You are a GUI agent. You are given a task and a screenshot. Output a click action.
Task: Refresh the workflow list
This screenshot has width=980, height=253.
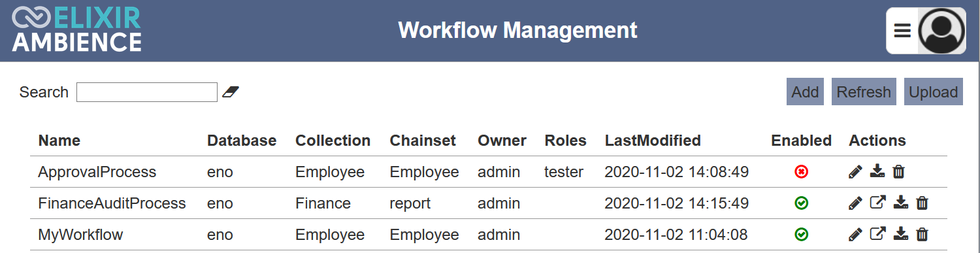pyautogui.click(x=864, y=92)
